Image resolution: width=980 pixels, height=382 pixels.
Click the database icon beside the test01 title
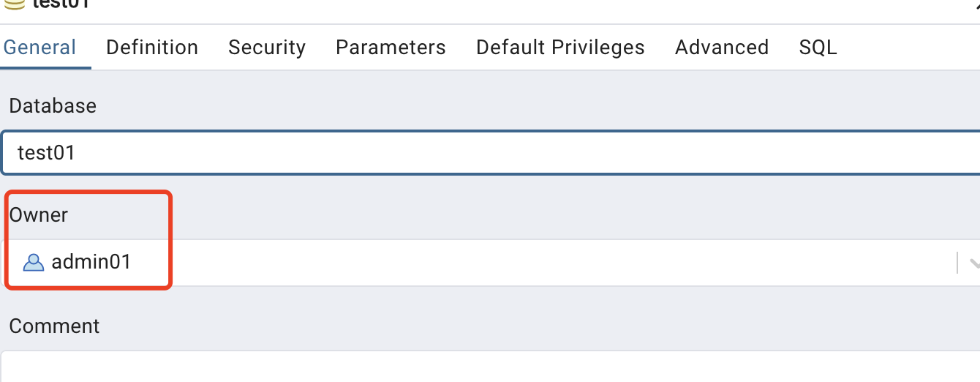(x=14, y=3)
